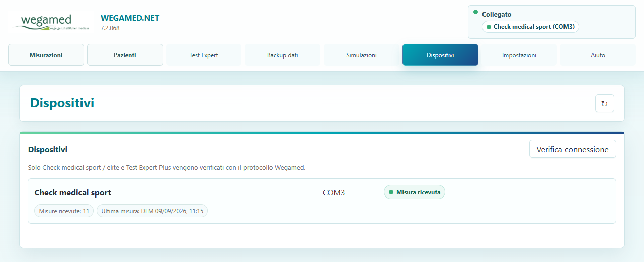Image resolution: width=644 pixels, height=262 pixels.
Task: Click the Collegato label
Action: coord(497,14)
